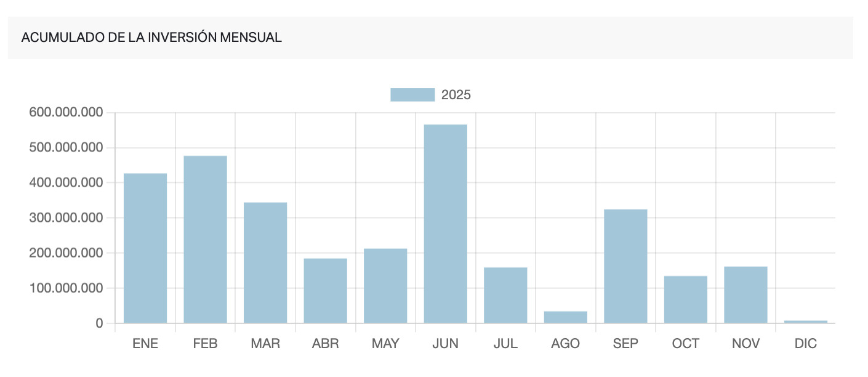868x377 pixels.
Task: Click the ENE bar in the chart
Action: pos(145,248)
